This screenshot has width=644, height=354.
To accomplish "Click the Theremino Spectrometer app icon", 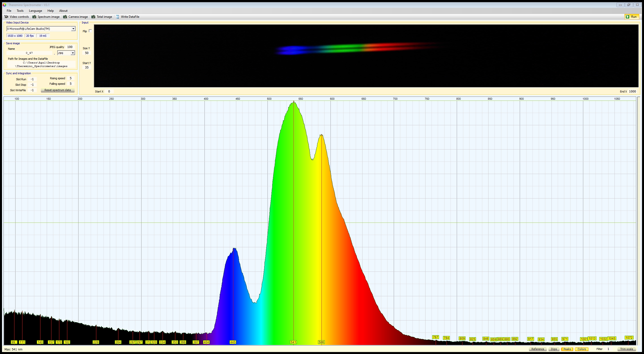I will pyautogui.click(x=4, y=5).
